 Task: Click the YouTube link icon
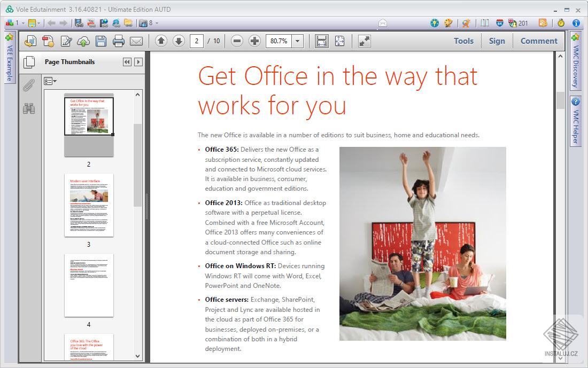click(91, 23)
